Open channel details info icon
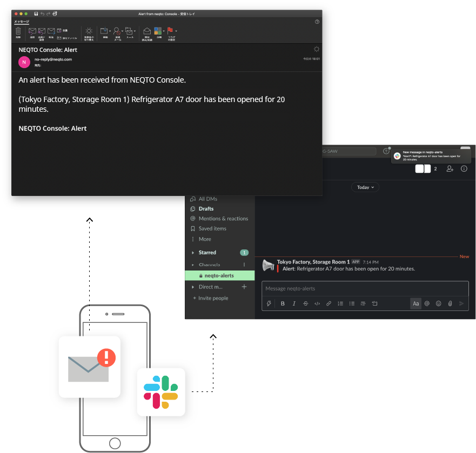476x453 pixels. coord(464,169)
